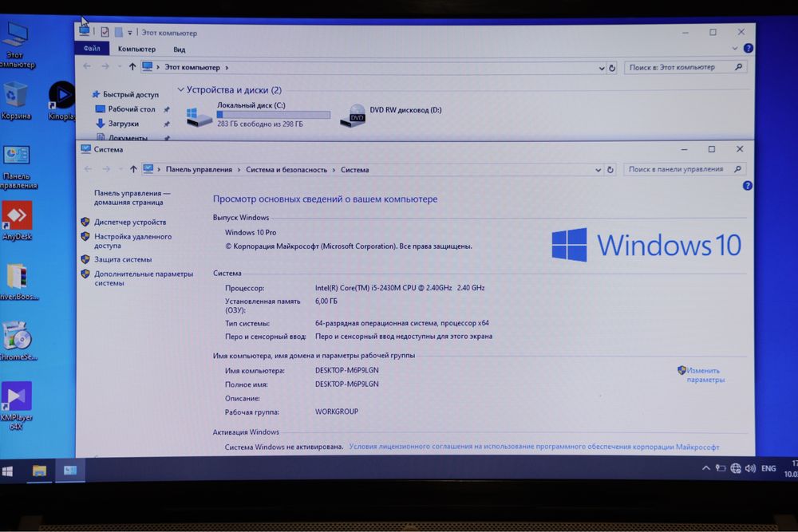This screenshot has height=532, width=798.
Task: Go back in the Система window
Action: pyautogui.click(x=88, y=169)
